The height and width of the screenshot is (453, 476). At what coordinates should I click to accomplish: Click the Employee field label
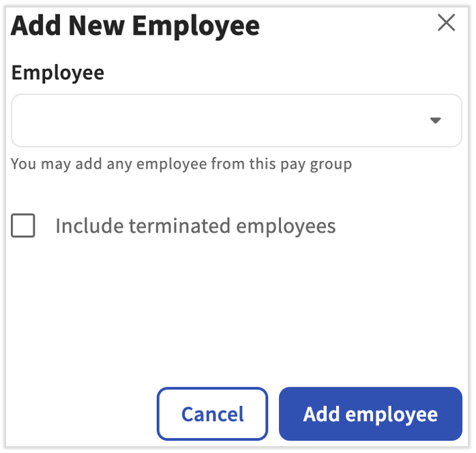[x=58, y=73]
